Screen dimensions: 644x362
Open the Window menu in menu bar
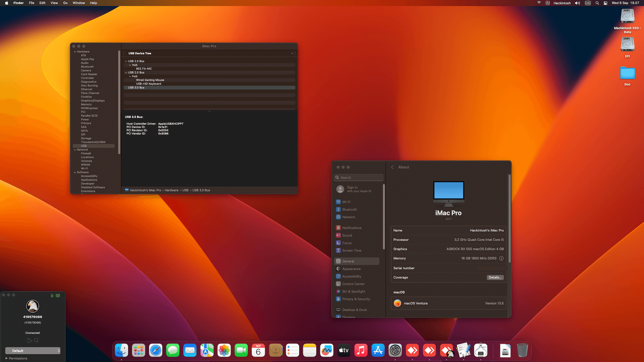pos(78,3)
